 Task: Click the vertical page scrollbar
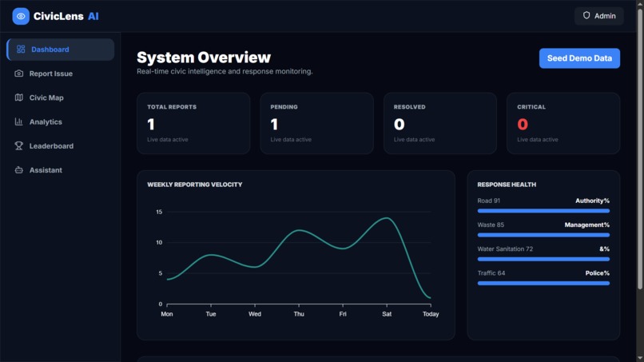point(640,148)
